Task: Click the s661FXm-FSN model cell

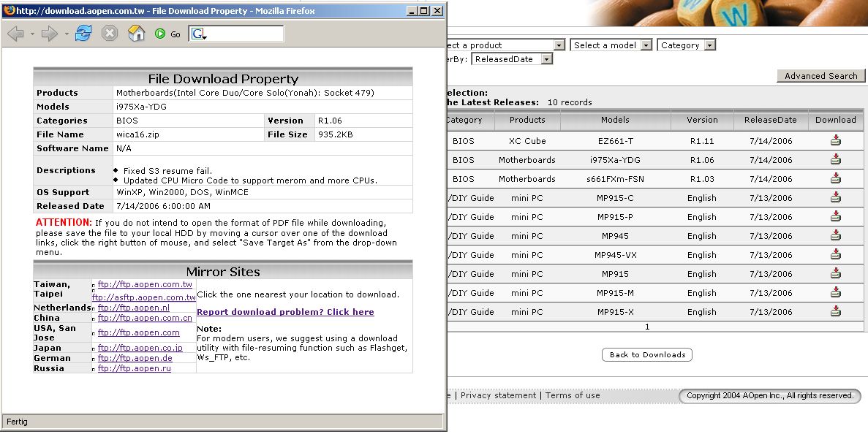Action: tap(615, 179)
